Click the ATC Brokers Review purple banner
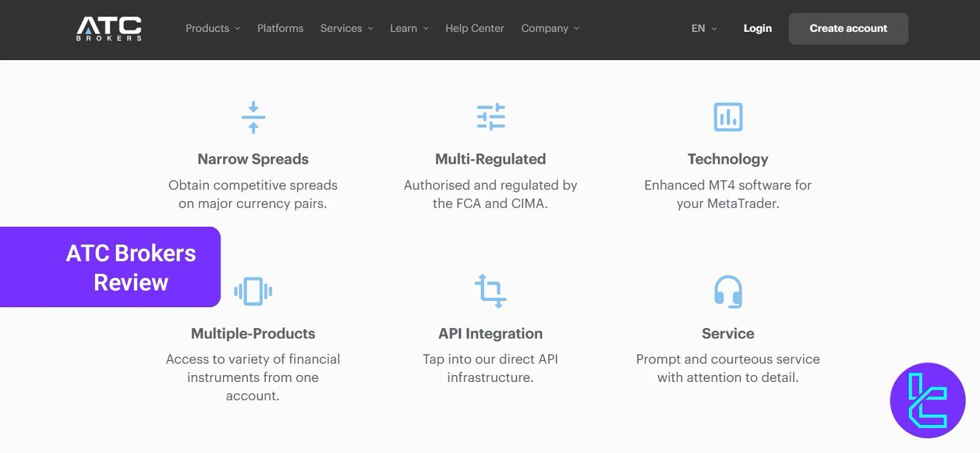 click(110, 267)
